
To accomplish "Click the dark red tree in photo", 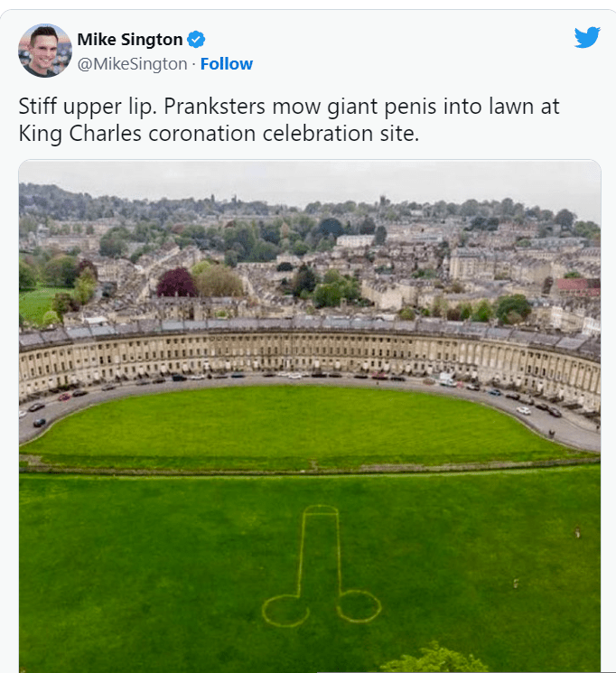I will [x=176, y=282].
